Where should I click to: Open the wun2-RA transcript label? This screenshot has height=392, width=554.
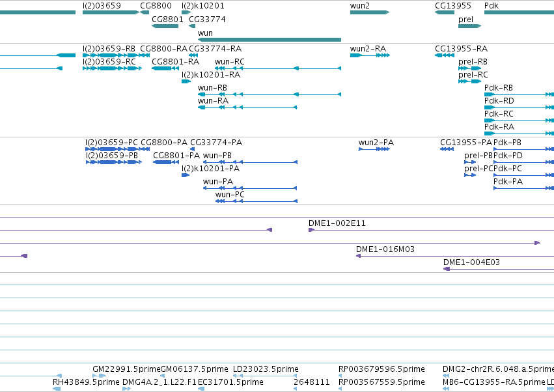(x=368, y=48)
